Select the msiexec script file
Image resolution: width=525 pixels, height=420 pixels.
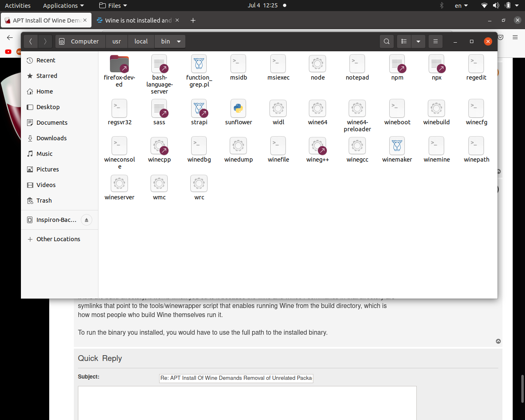pos(278,64)
